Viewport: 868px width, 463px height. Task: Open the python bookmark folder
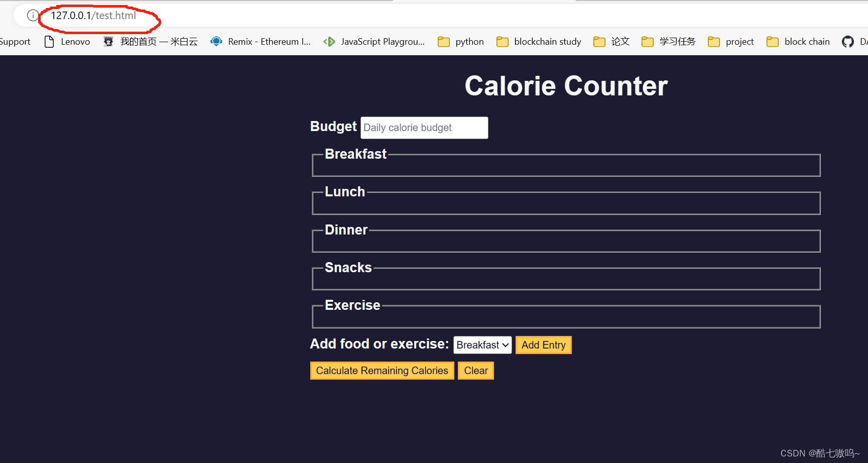point(461,42)
